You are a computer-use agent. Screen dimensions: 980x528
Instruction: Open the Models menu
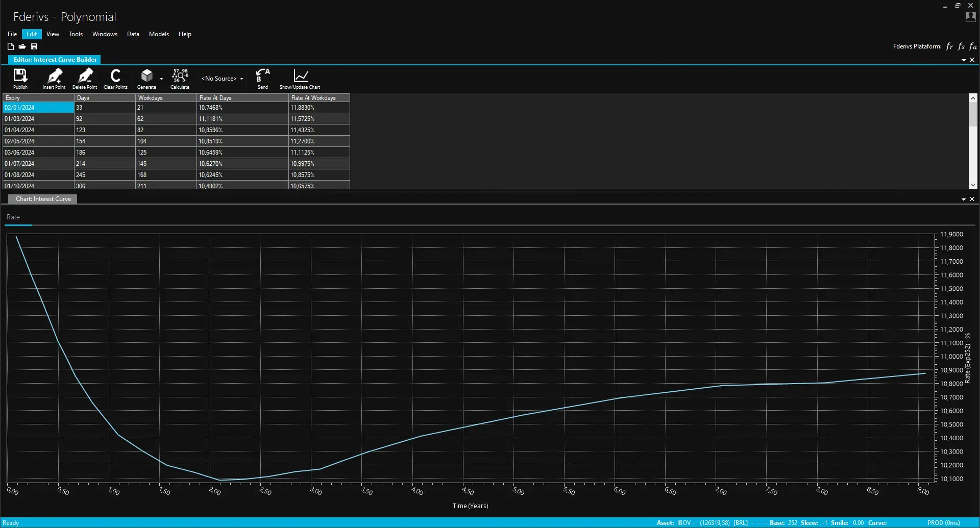[159, 34]
